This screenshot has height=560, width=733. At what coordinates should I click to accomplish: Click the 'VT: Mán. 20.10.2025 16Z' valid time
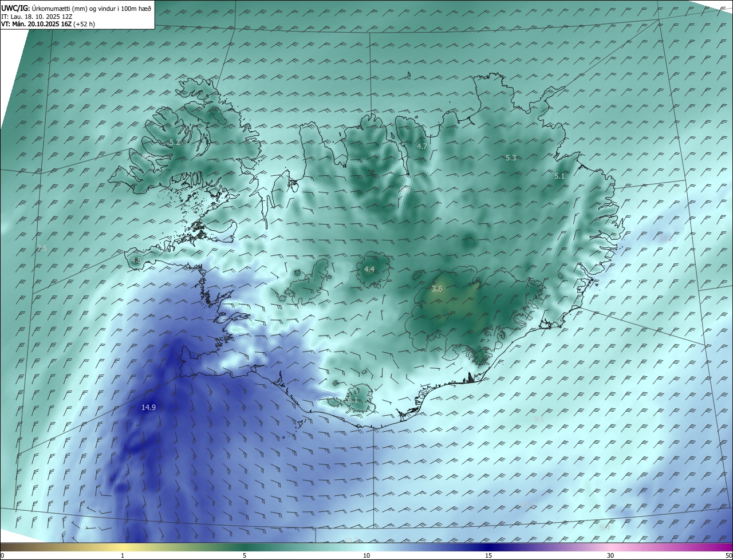tap(36, 24)
